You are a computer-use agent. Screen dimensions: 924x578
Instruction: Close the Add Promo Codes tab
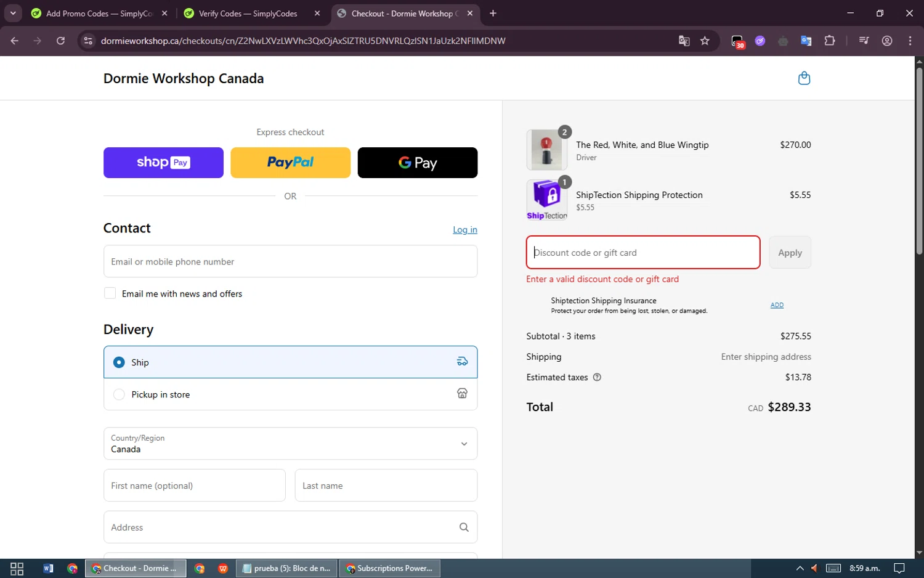(164, 14)
